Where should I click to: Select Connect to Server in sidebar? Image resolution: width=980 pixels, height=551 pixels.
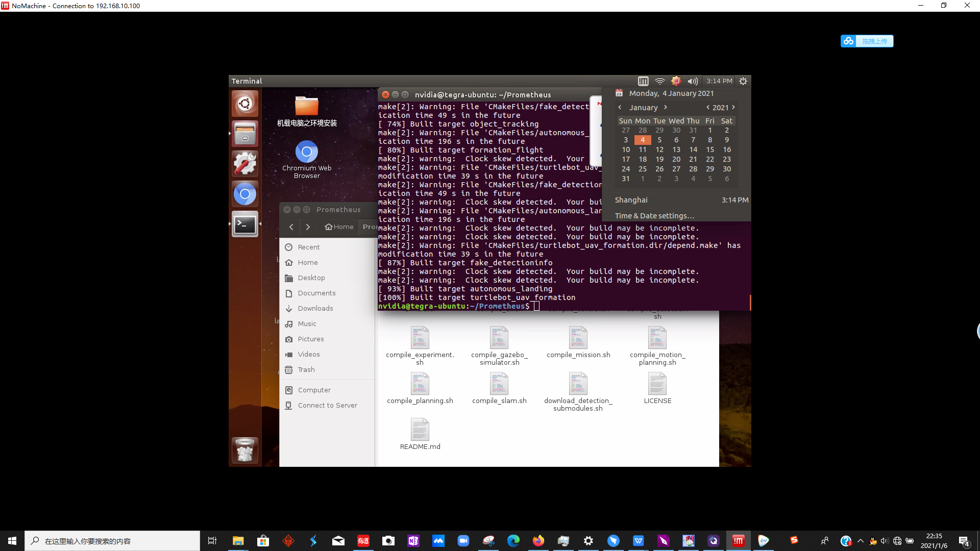pyautogui.click(x=327, y=405)
